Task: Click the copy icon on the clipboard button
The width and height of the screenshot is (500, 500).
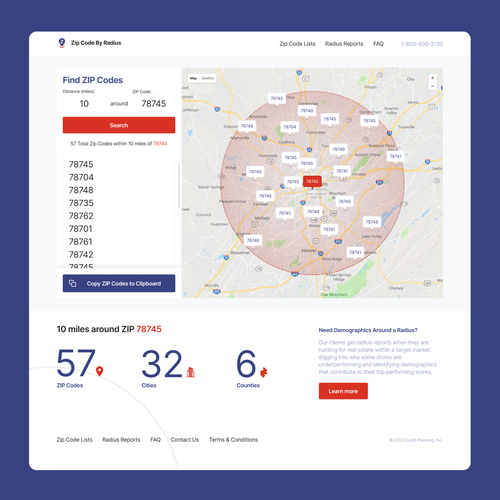Action: (x=72, y=283)
